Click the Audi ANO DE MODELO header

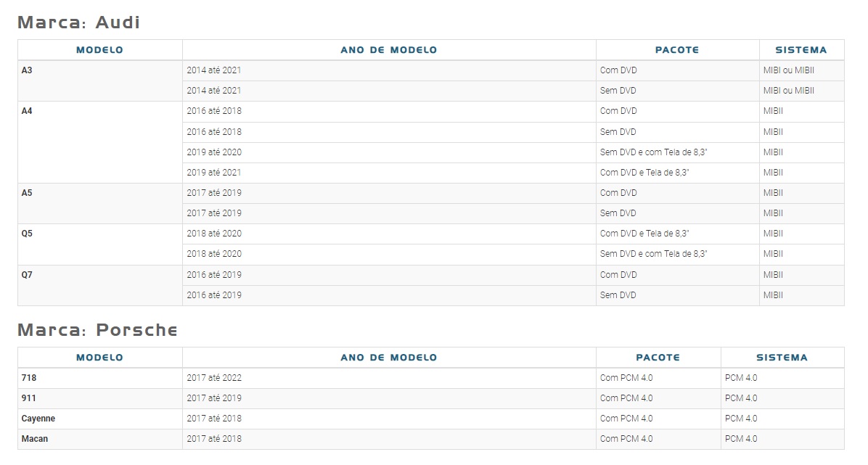[x=388, y=50]
